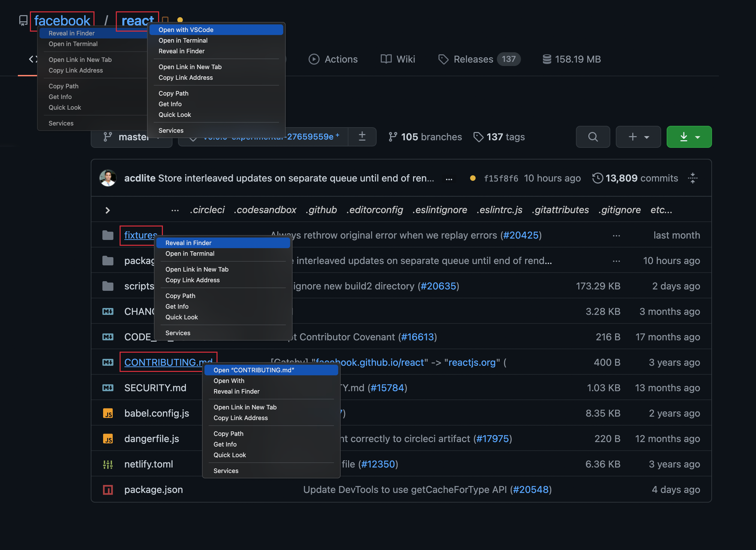Open the reactjs.org link in commit message
This screenshot has width=756, height=550.
coord(472,362)
